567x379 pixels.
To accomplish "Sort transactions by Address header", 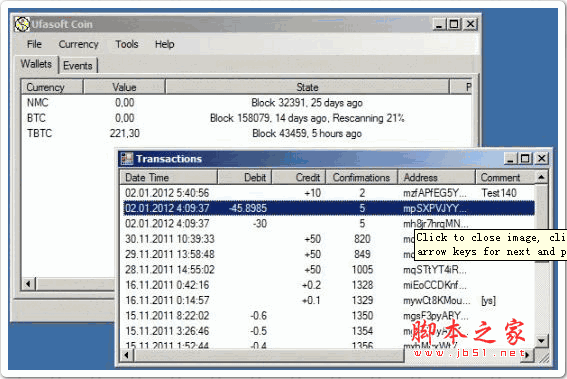I will click(436, 178).
